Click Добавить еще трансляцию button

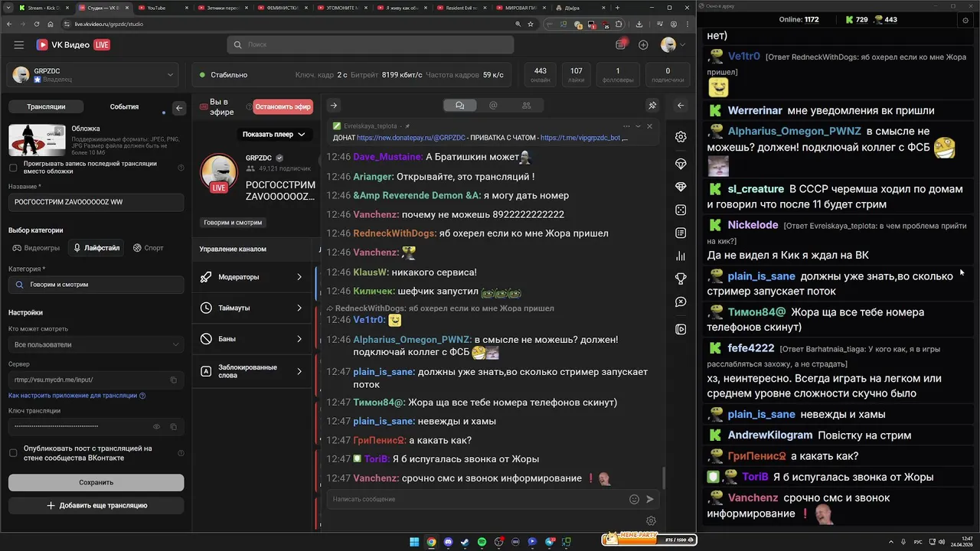96,505
